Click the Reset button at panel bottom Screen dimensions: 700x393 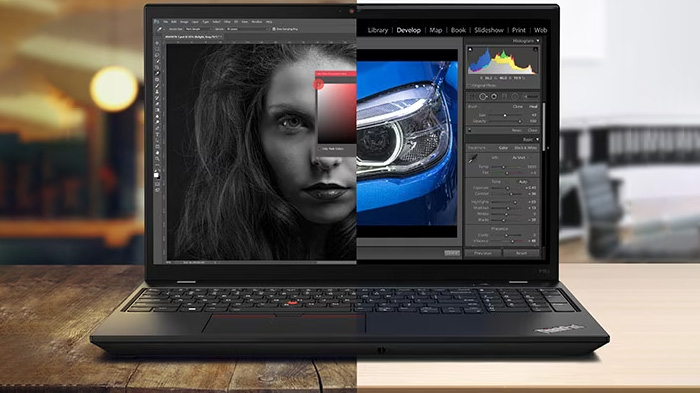tap(521, 253)
